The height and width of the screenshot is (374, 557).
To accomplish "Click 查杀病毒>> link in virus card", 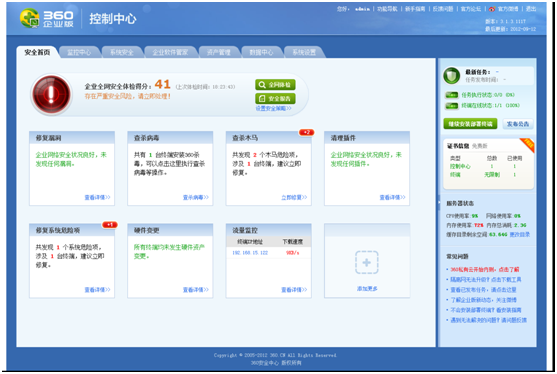I will [x=196, y=197].
